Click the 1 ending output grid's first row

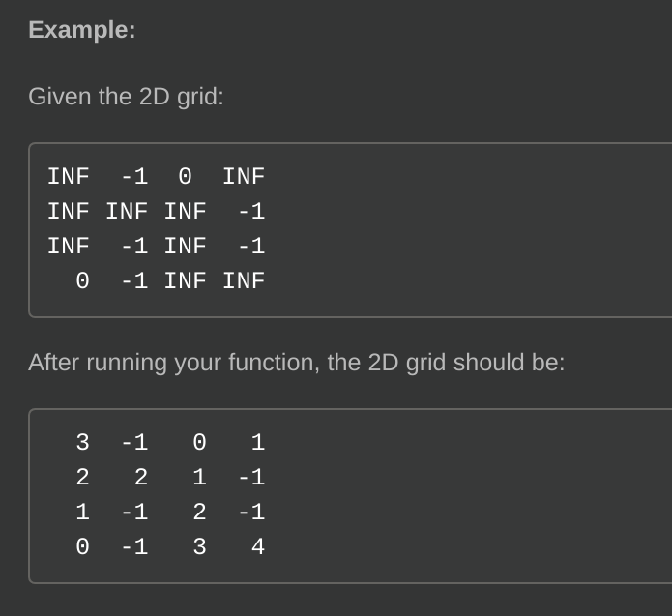coord(258,442)
